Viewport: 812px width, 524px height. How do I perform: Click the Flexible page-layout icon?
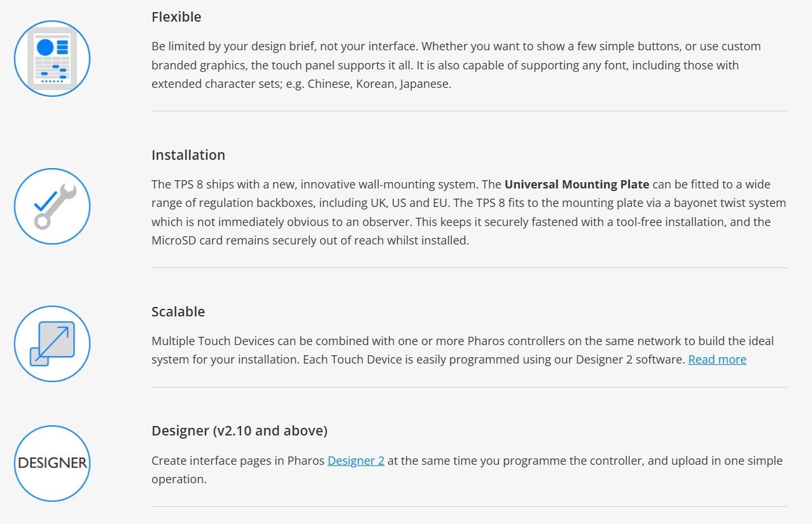coord(52,59)
